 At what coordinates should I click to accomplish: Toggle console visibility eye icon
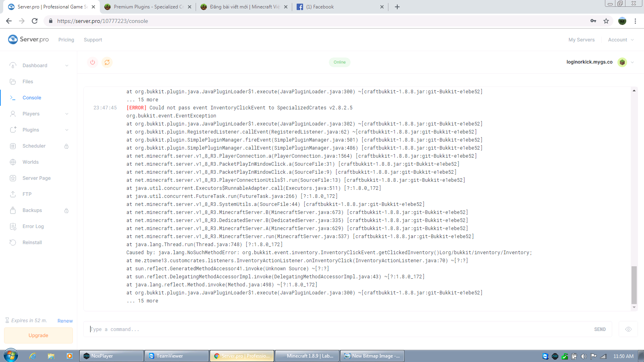[628, 329]
